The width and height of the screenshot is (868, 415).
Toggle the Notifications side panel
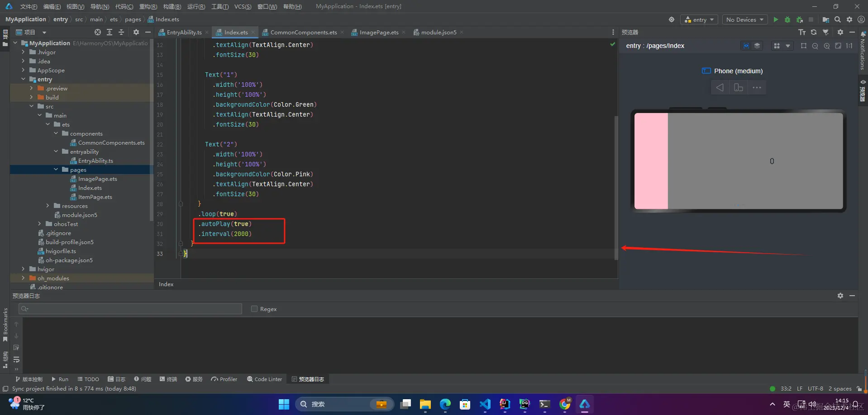coord(863,50)
